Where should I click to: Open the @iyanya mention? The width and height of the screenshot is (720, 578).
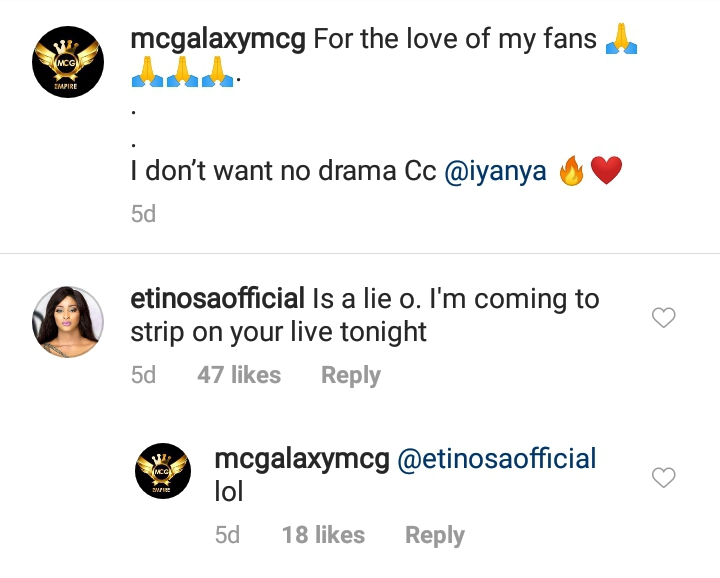click(496, 171)
